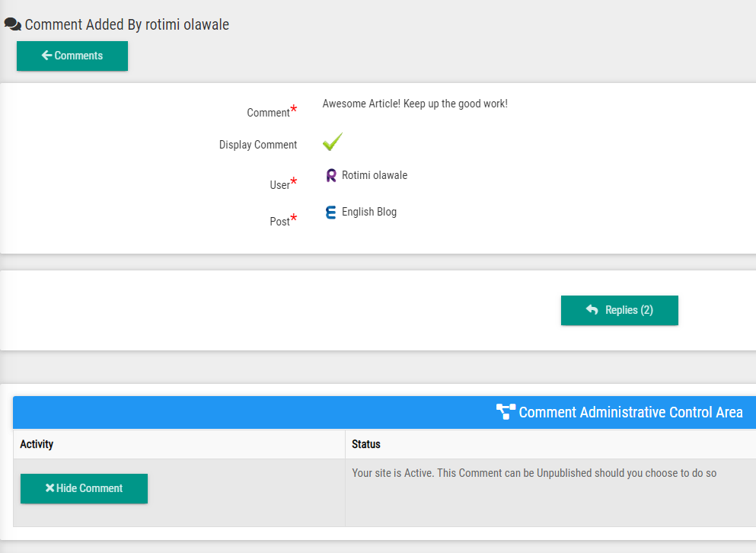Click the "Awesome Article!" comment text

point(415,104)
